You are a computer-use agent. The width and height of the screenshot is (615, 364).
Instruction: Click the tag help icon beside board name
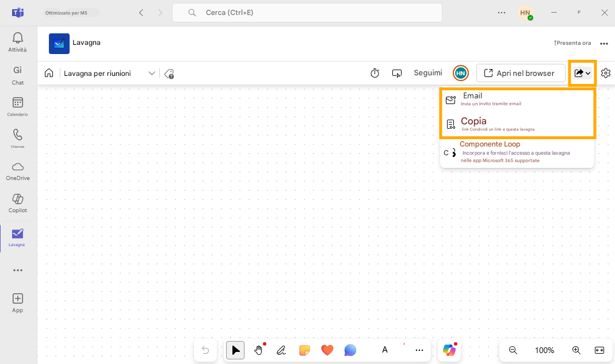click(x=169, y=74)
